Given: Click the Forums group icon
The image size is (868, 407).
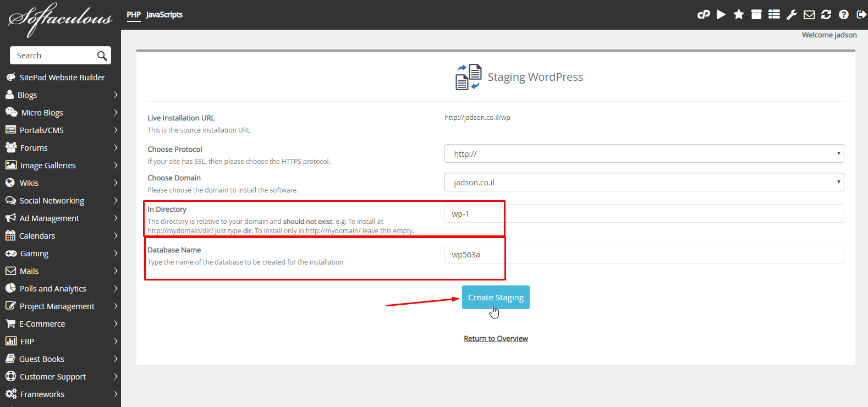Looking at the screenshot, I should tap(11, 147).
